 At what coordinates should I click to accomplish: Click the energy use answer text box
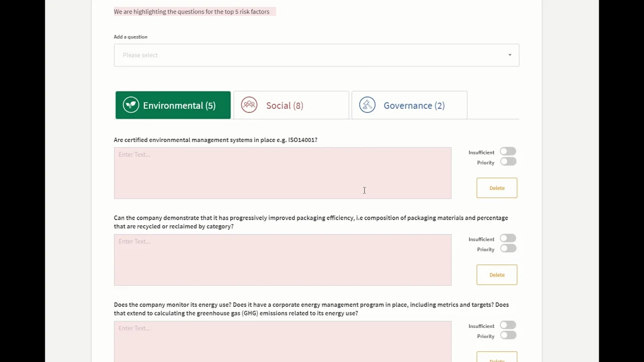coord(282,342)
